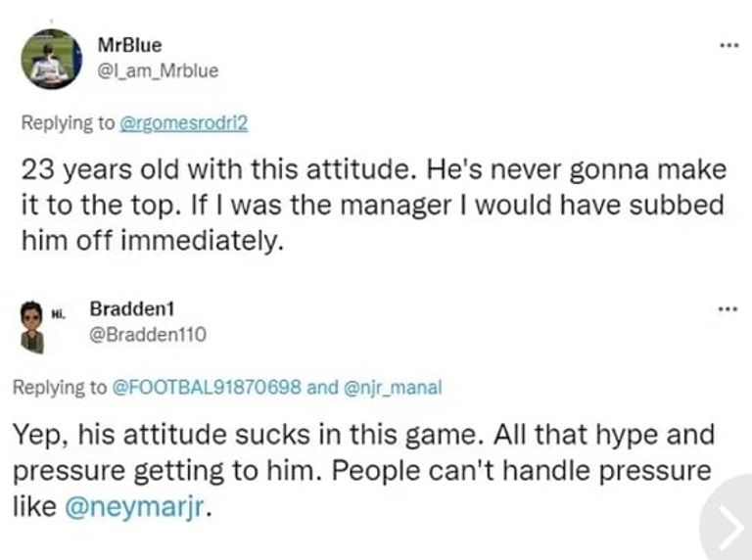Open Bradden1's 'attitude sucks' tweet text
The image size is (752, 560).
tap(362, 435)
